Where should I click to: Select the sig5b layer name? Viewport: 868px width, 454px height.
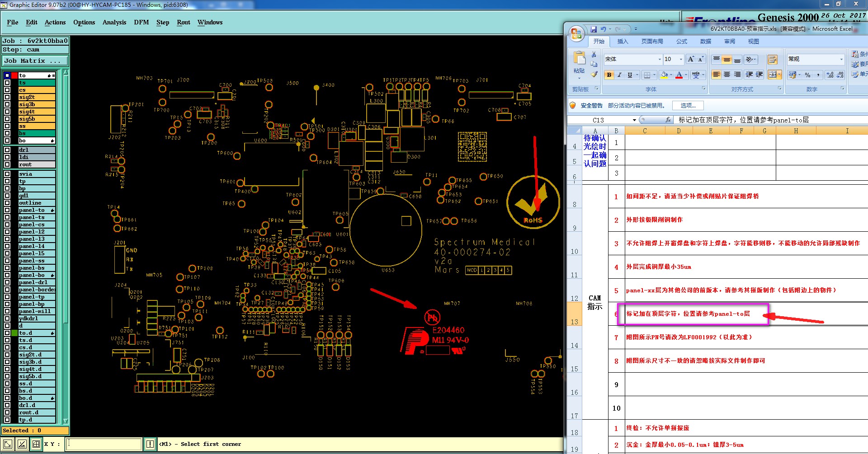[37, 119]
